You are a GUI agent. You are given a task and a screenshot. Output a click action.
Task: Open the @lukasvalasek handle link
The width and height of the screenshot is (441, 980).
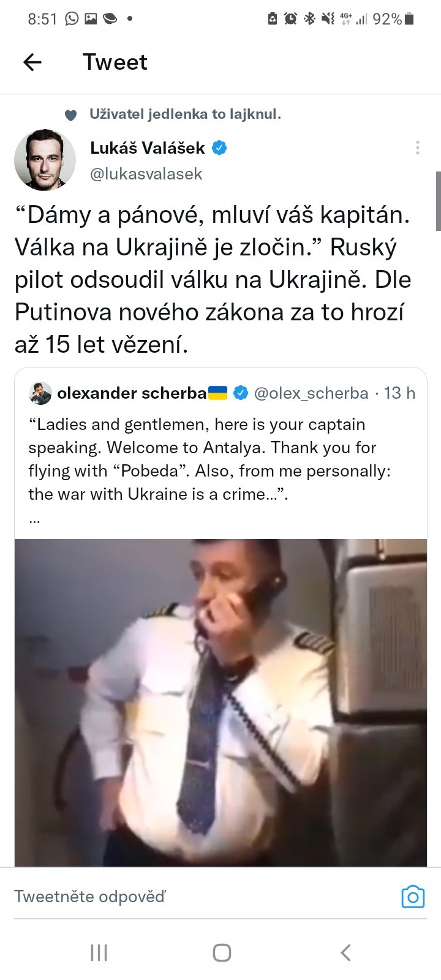tap(146, 174)
